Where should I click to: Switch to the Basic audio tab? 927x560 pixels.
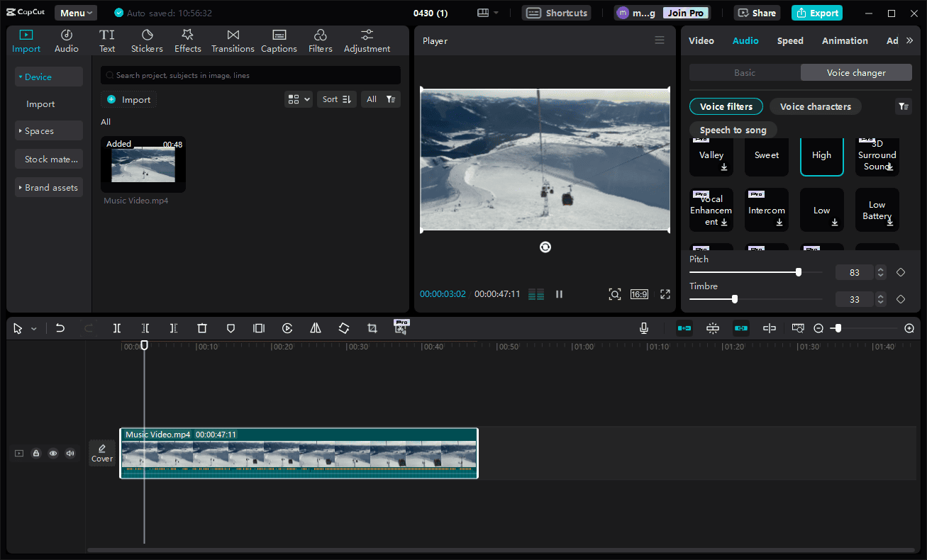(x=745, y=72)
